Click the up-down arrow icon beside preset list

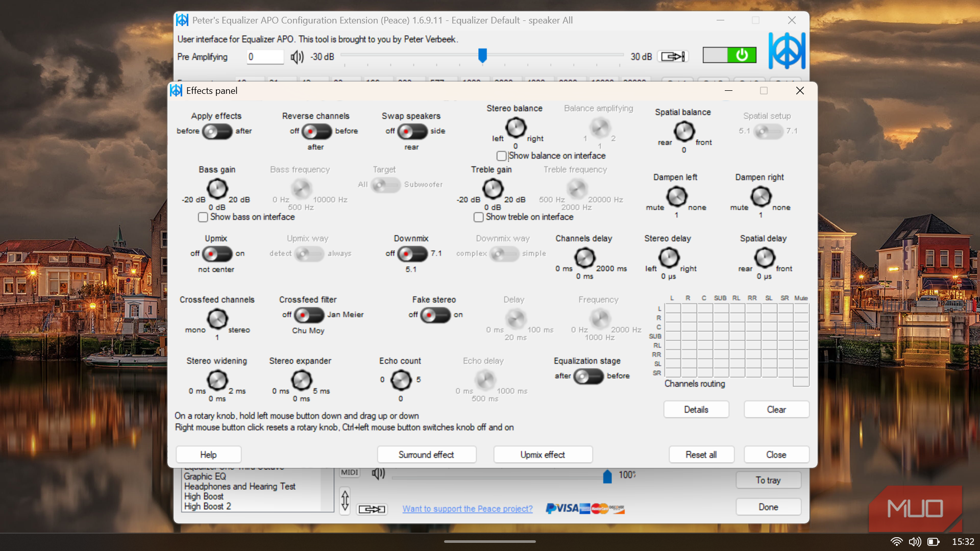[345, 500]
